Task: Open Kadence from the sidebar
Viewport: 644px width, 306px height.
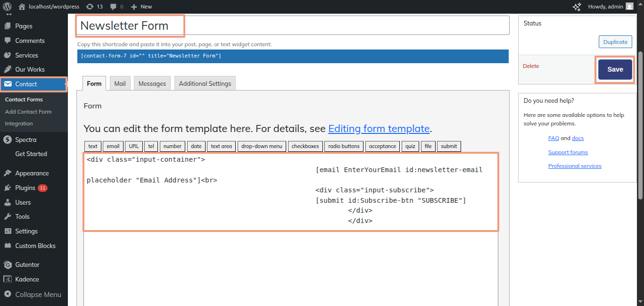Action: click(27, 279)
